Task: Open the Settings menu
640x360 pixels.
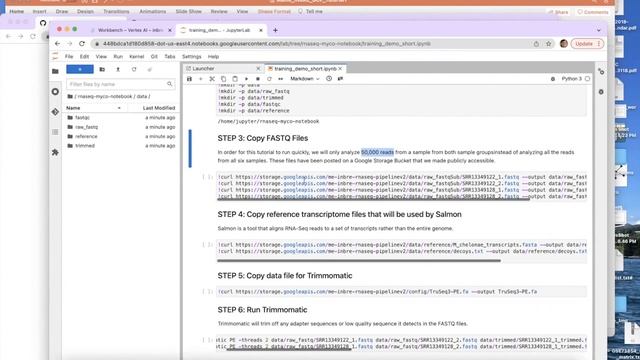Action: tap(191, 57)
